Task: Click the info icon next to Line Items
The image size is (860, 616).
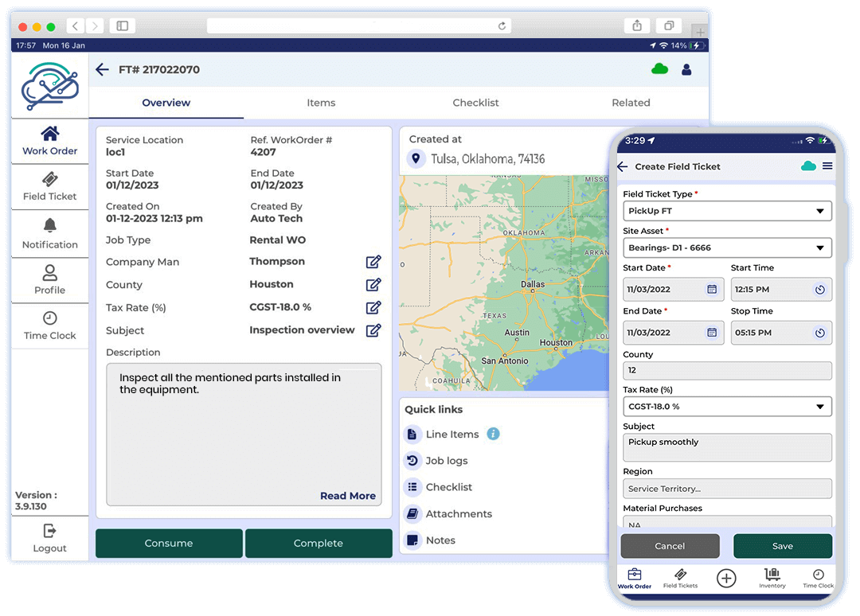Action: point(493,434)
